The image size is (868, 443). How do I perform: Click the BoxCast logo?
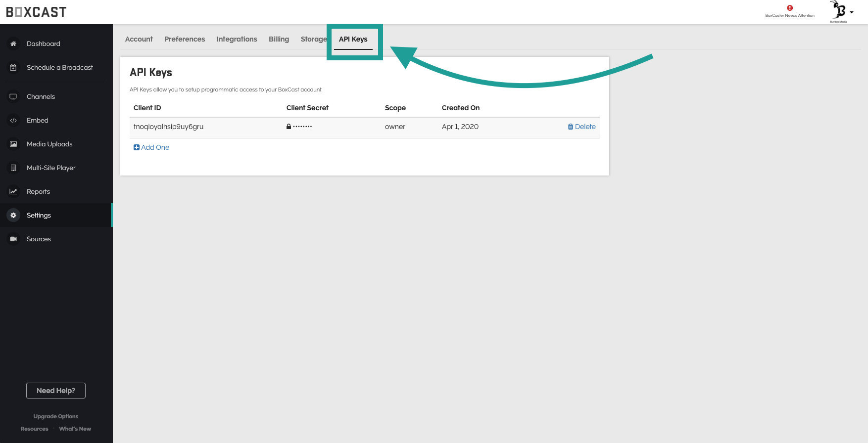(x=36, y=12)
